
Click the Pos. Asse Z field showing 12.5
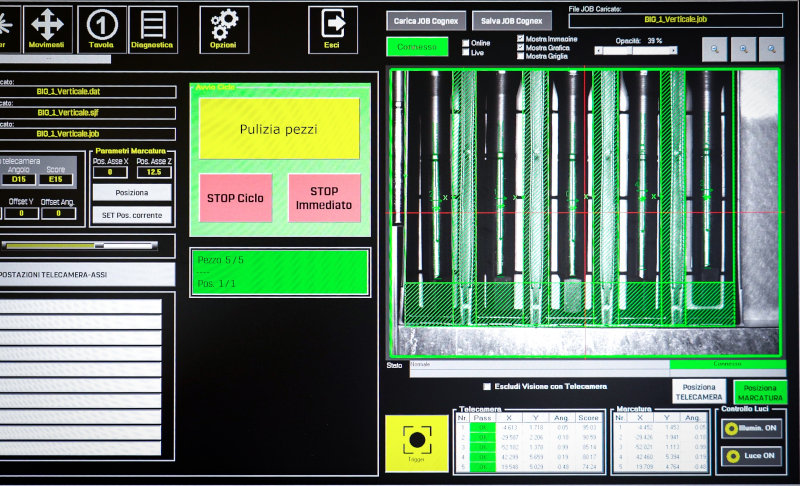point(154,172)
